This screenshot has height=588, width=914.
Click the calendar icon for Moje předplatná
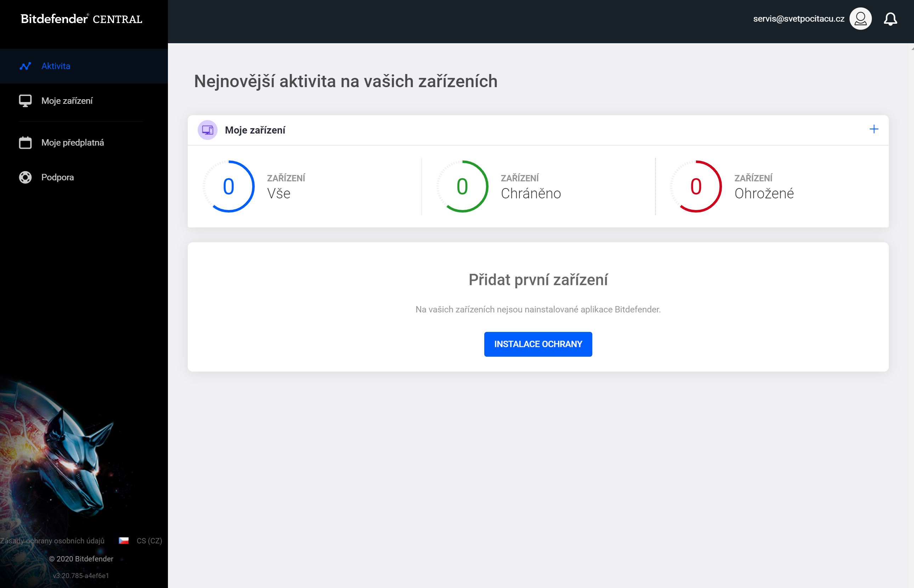pos(25,143)
